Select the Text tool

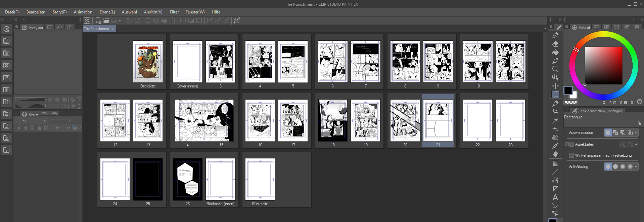point(555,197)
